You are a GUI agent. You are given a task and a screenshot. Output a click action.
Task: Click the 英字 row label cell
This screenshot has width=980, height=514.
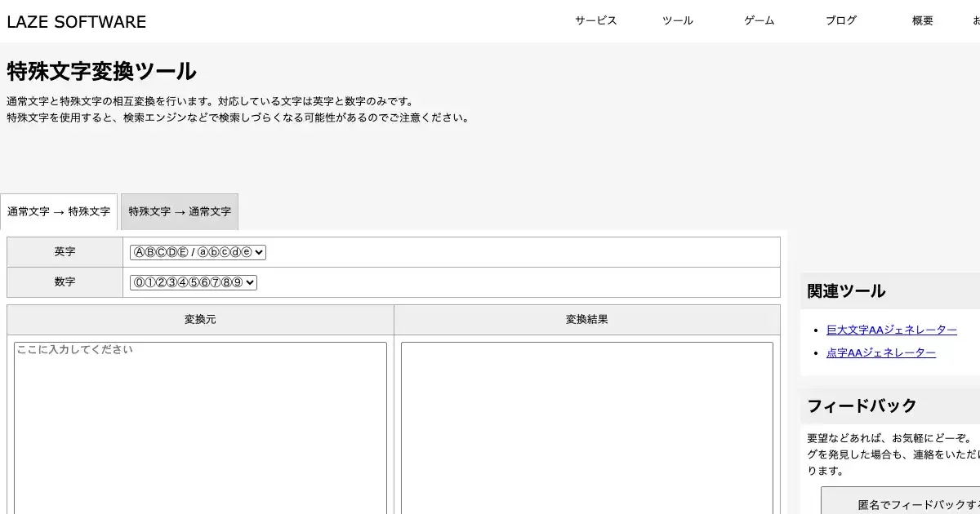tap(65, 252)
